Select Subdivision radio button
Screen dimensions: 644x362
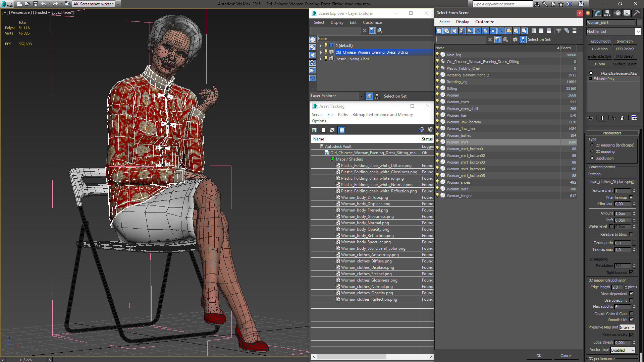[x=592, y=158]
